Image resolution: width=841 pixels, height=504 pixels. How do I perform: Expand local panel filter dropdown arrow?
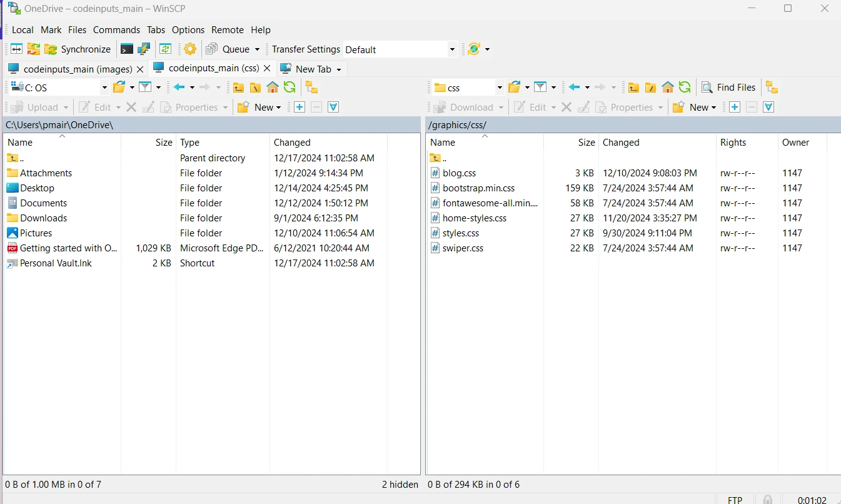coord(158,88)
